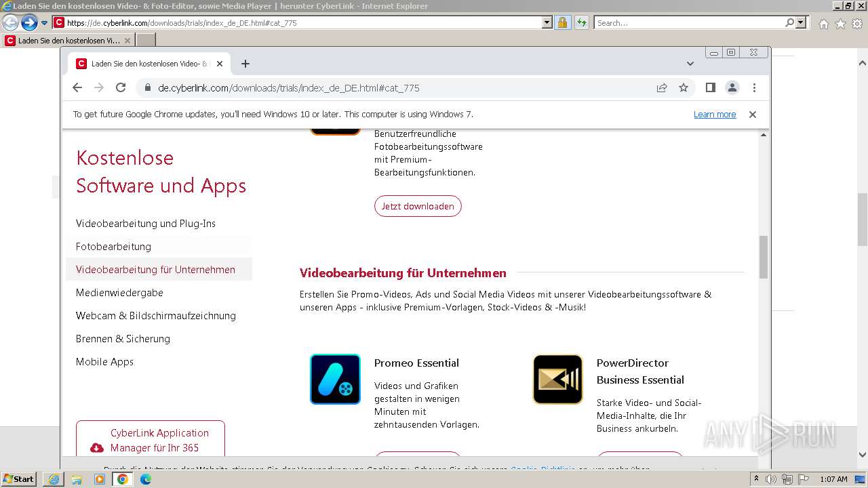Click the Promeo Essential app icon
The width and height of the screenshot is (868, 488).
point(335,380)
